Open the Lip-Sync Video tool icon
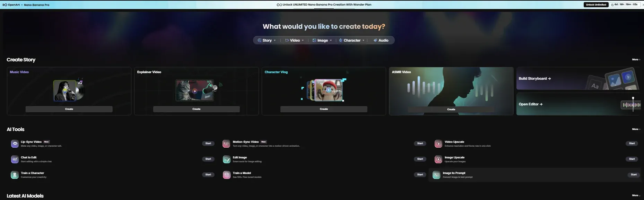This screenshot has height=200, width=644. tap(15, 144)
